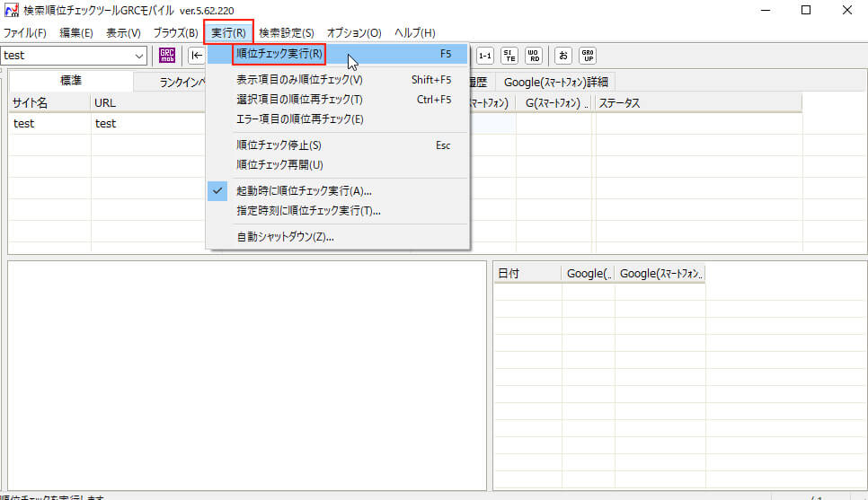
Task: Click the purple GRC mob toolbar icon
Action: [166, 56]
